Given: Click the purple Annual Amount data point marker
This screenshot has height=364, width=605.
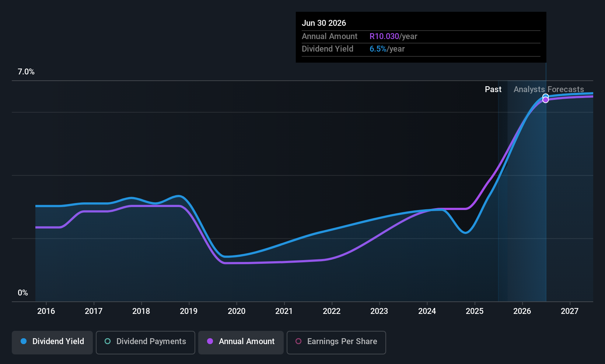Looking at the screenshot, I should tap(546, 100).
